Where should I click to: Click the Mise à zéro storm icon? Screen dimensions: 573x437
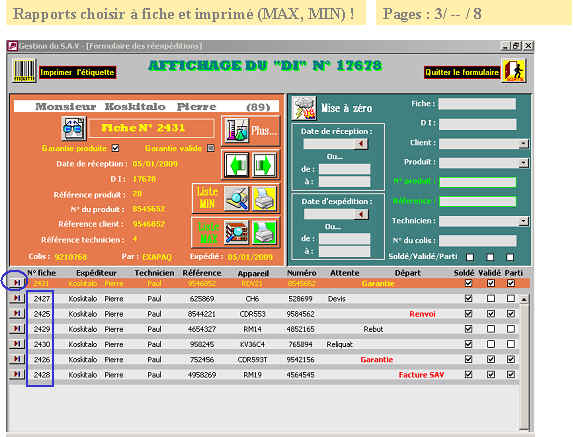tap(304, 108)
